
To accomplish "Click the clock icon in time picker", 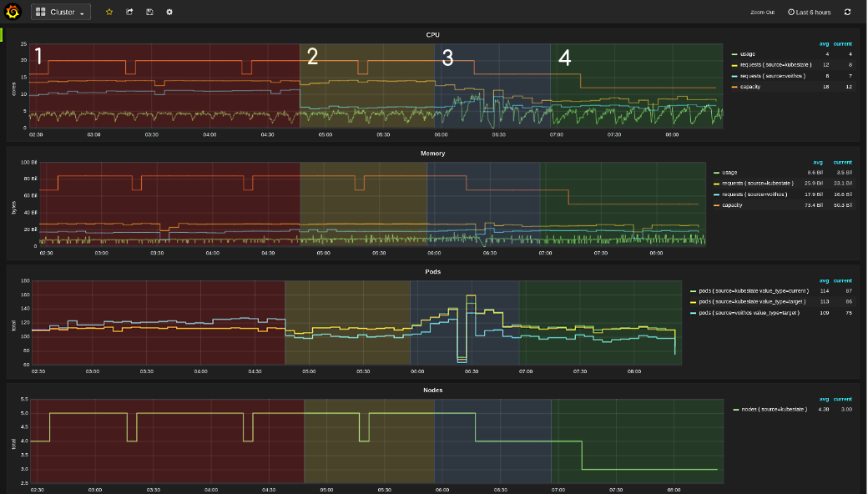I will point(790,12).
